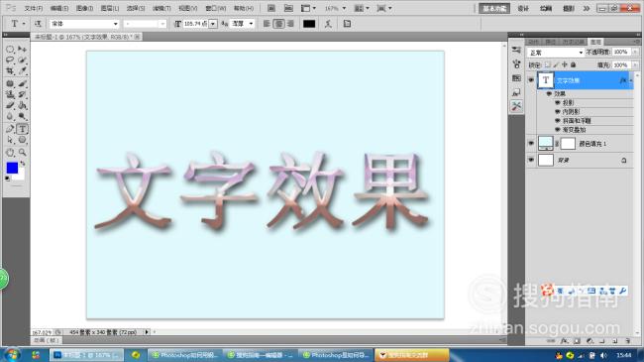
Task: Select the Clone Stamp tool
Action: [10, 94]
